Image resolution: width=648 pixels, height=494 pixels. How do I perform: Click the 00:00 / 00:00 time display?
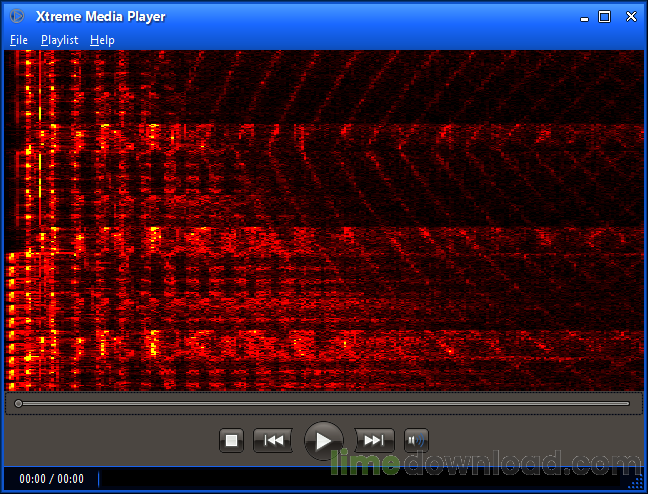tap(51, 479)
